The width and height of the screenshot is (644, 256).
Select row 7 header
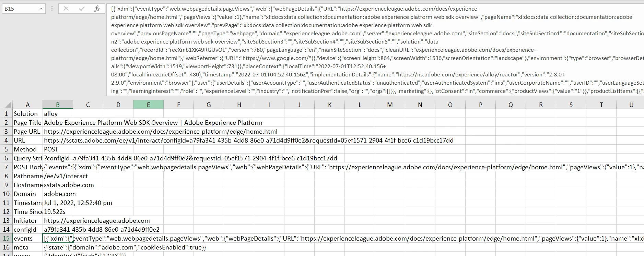point(6,167)
